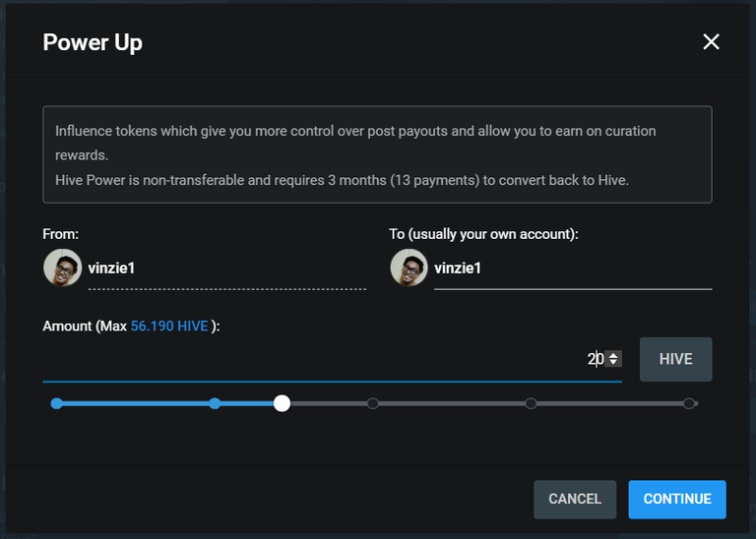Click the amount input field
The image size is (756, 539).
tap(332, 359)
